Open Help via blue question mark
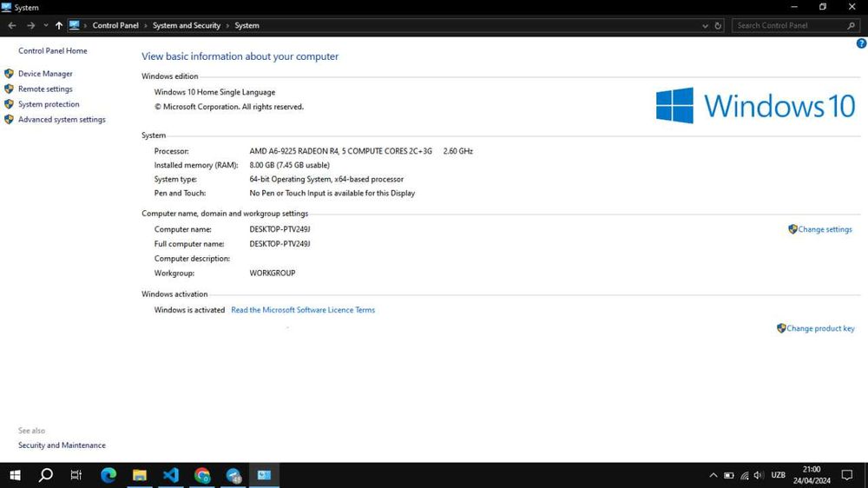This screenshot has width=868, height=488. click(x=861, y=43)
